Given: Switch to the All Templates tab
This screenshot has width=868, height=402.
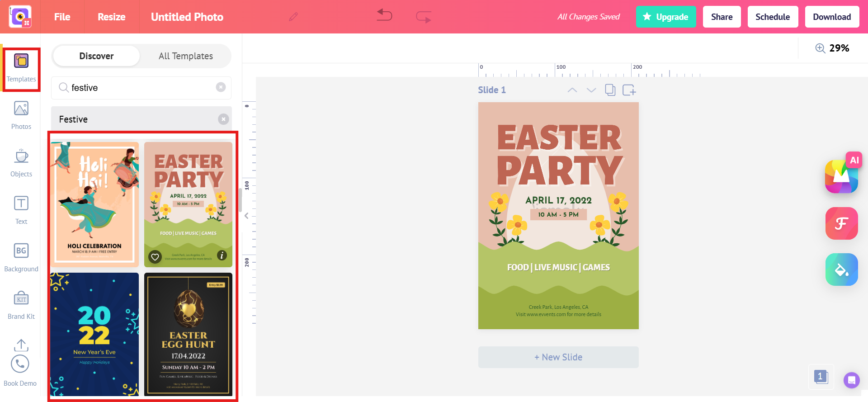Looking at the screenshot, I should click(186, 56).
